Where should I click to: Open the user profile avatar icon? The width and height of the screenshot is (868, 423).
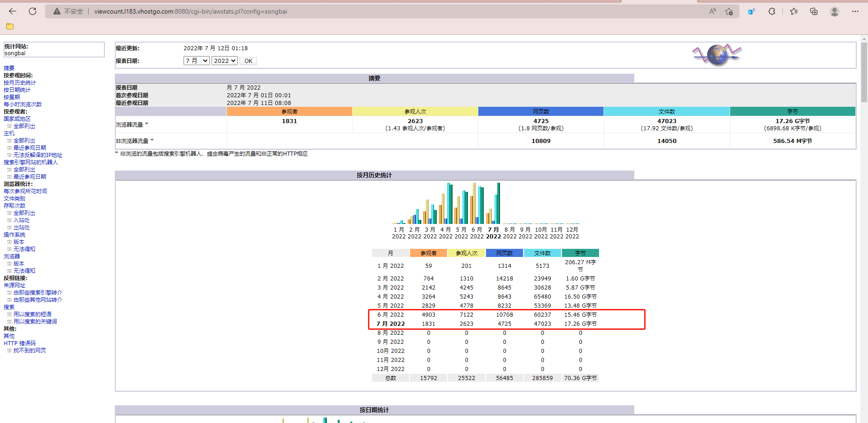point(834,11)
